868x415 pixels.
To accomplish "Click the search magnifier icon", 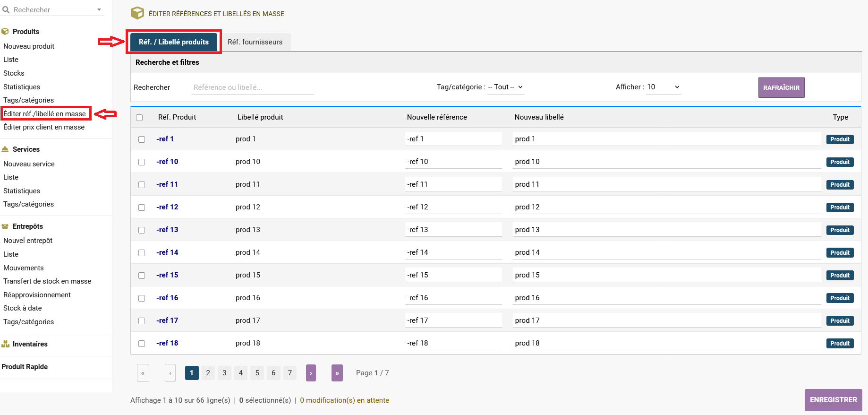I will point(6,9).
